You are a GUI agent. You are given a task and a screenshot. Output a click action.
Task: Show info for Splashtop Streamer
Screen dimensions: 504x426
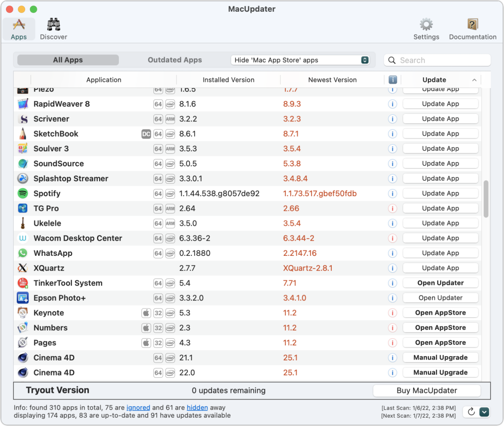pos(393,179)
